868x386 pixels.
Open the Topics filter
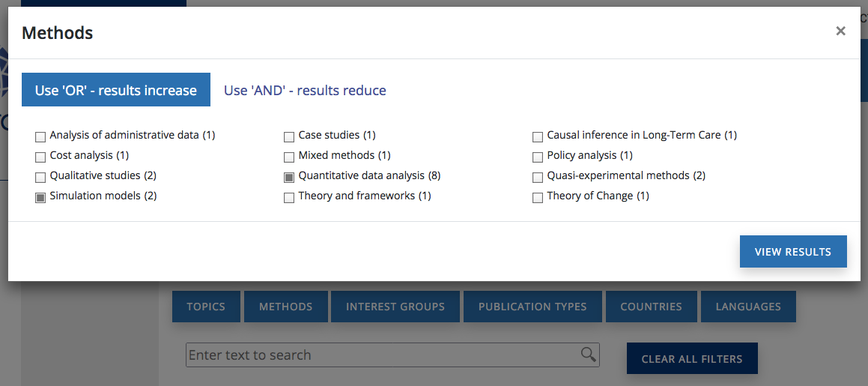coord(206,307)
